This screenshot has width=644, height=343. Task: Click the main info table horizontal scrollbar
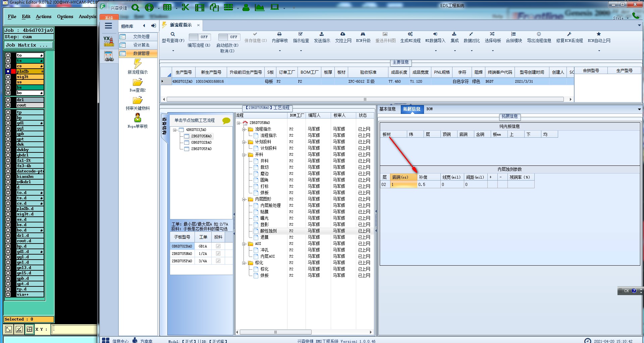point(365,99)
